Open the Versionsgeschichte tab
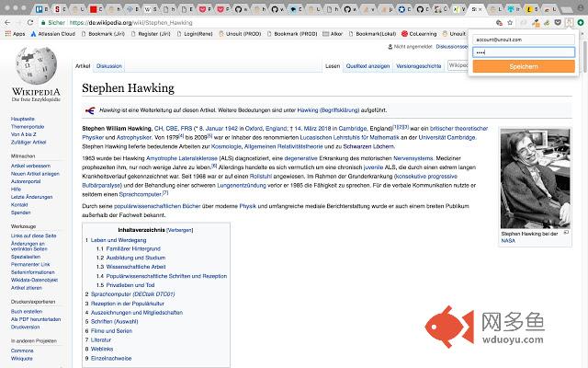The width and height of the screenshot is (588, 368). pyautogui.click(x=419, y=66)
